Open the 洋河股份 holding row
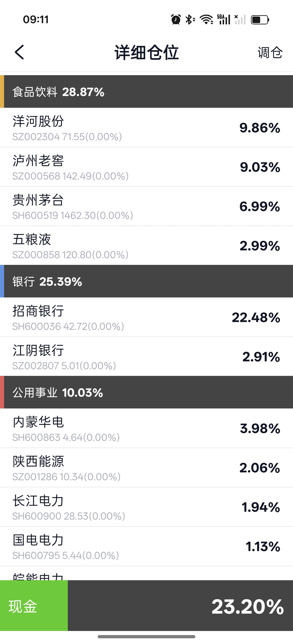This screenshot has width=293, height=644. (x=146, y=128)
